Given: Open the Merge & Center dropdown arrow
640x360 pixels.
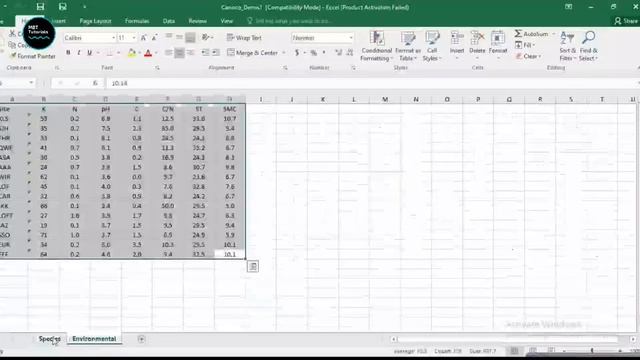Looking at the screenshot, I should point(284,53).
